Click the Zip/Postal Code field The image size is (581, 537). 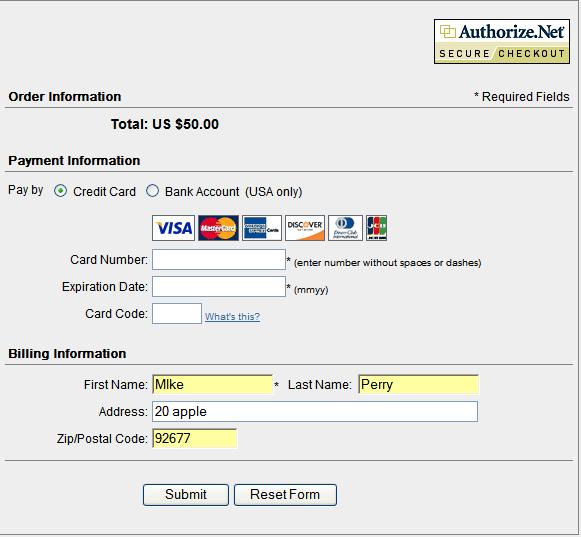[195, 438]
